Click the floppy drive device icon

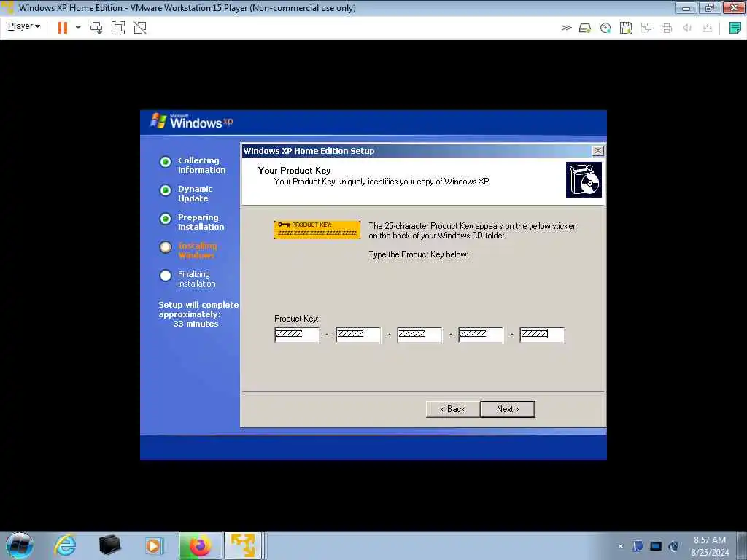point(626,28)
